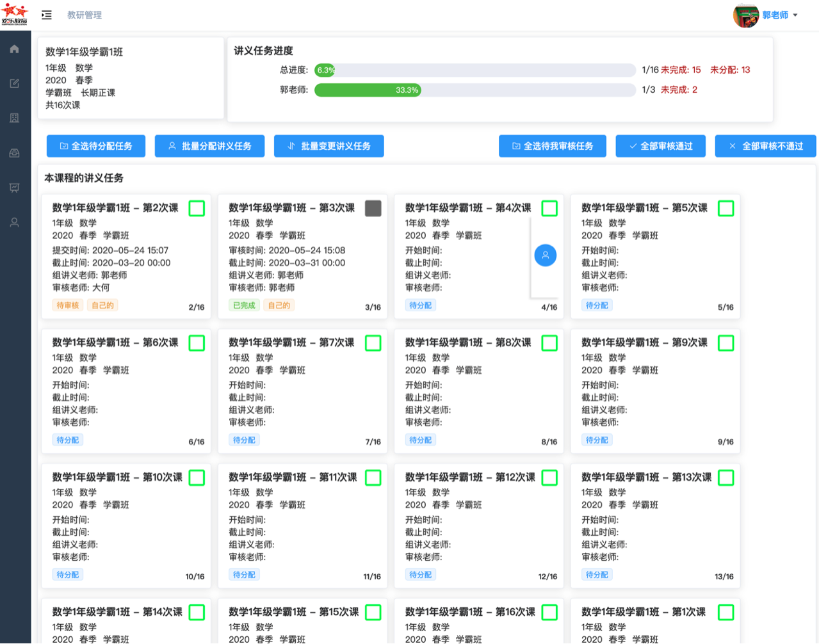
Task: Check the 第5次课 card checkbox
Action: pyautogui.click(x=726, y=208)
